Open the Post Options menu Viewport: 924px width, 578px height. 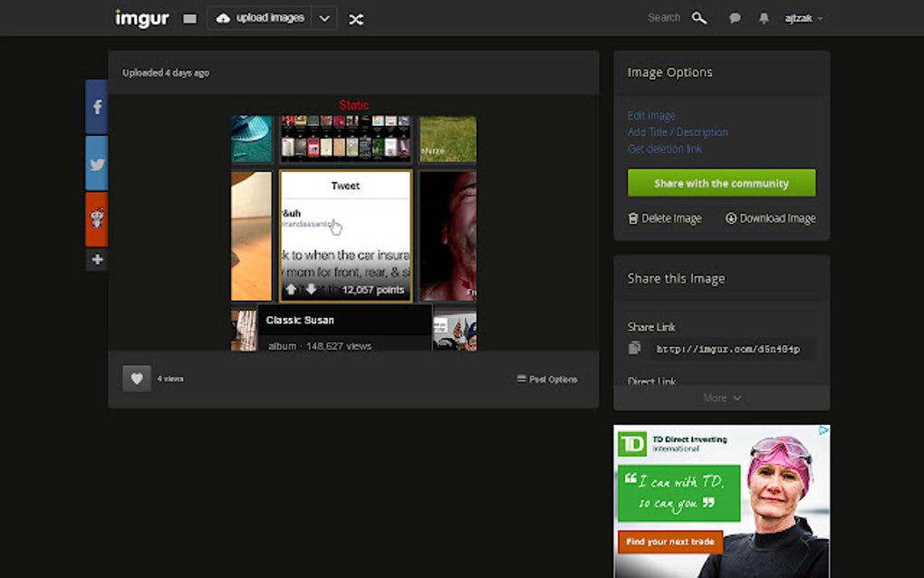coord(546,379)
